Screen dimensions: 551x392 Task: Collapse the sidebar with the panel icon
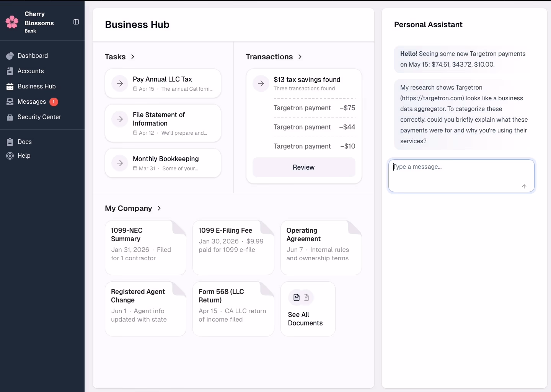(x=76, y=22)
